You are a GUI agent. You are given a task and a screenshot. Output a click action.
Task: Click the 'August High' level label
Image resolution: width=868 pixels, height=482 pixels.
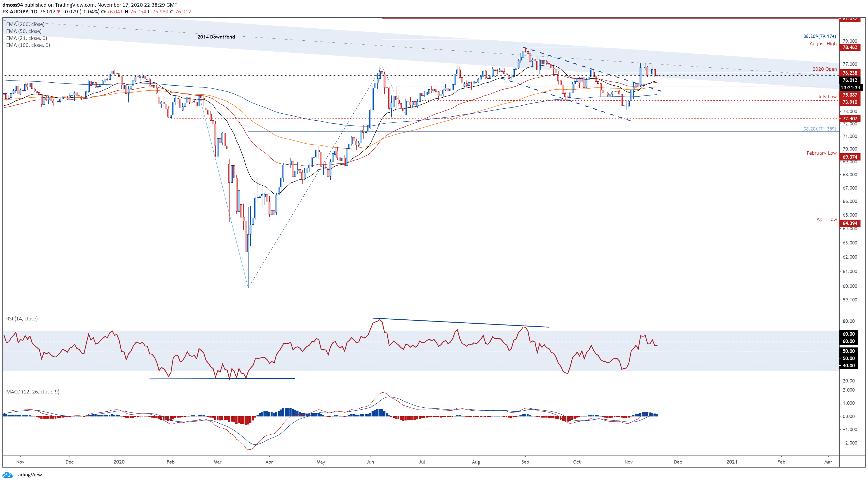click(823, 44)
